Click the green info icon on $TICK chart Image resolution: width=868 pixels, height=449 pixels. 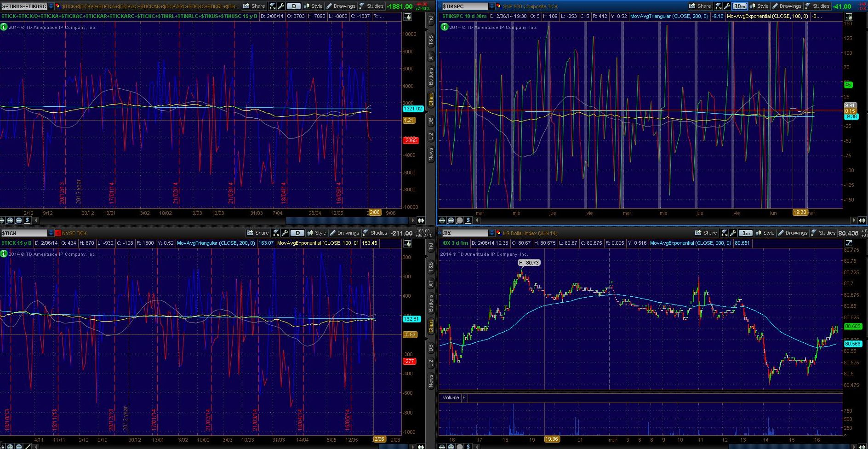coord(4,253)
